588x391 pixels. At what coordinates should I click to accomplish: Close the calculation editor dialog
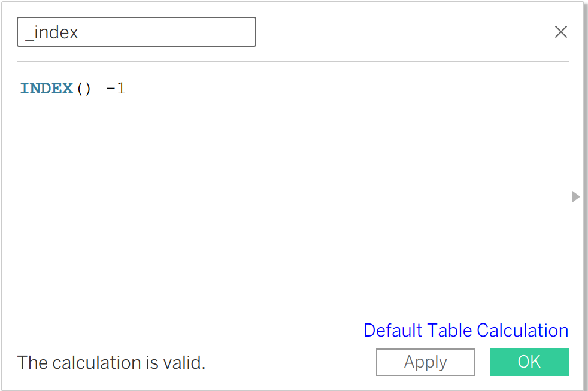point(560,32)
